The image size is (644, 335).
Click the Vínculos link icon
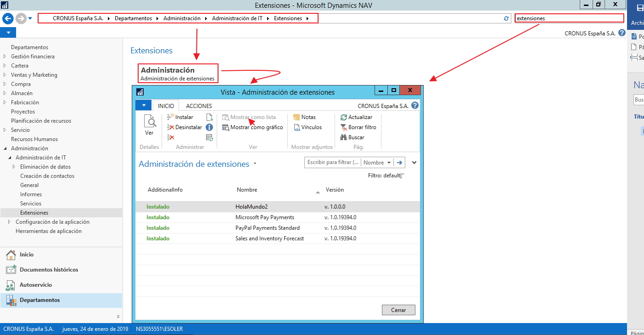click(296, 127)
